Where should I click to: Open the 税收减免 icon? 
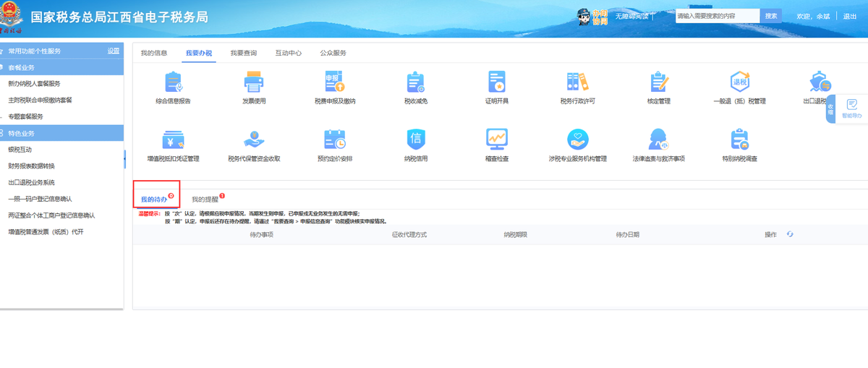click(x=415, y=82)
